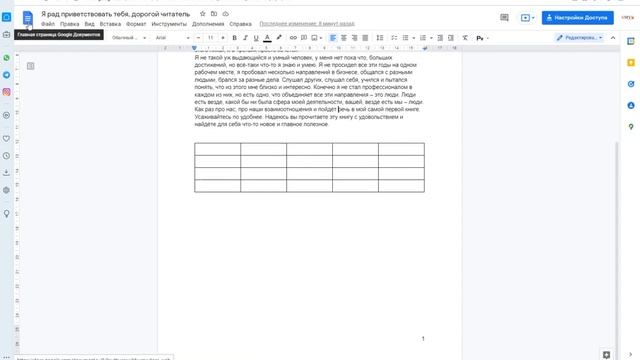Open the move-to-folder icon beside the title
640x360 pixels.
[214, 14]
